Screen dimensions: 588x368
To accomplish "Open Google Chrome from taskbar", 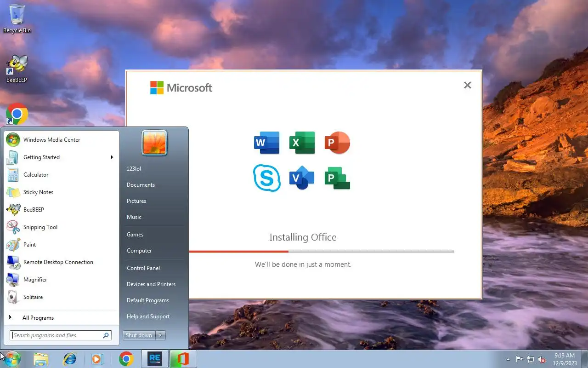I will [x=126, y=359].
